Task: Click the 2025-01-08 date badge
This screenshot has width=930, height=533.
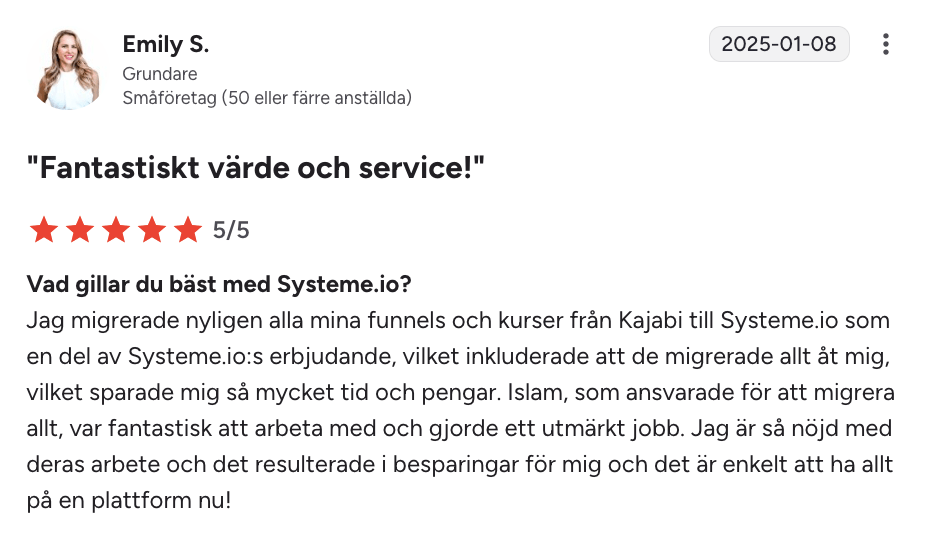Action: [x=779, y=45]
